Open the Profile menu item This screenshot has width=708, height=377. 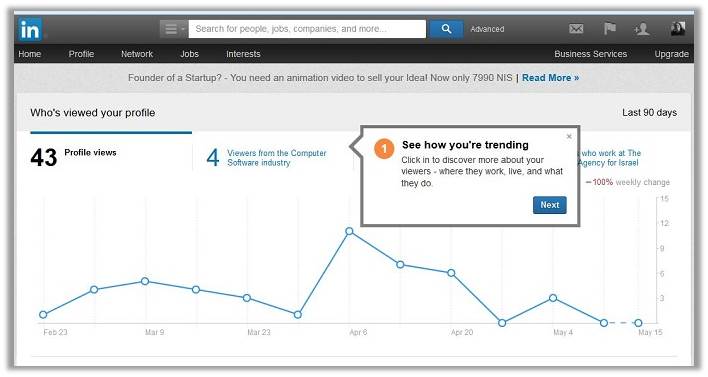pos(81,54)
